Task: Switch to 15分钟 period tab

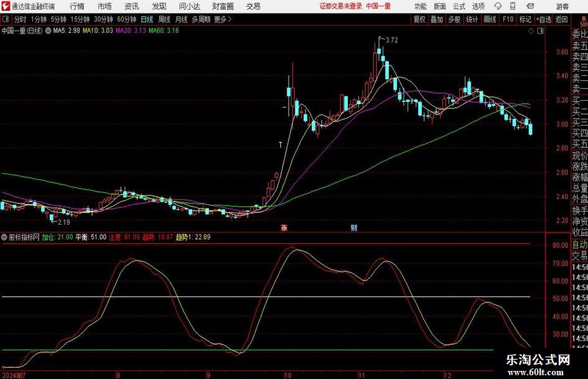Action: [80, 19]
